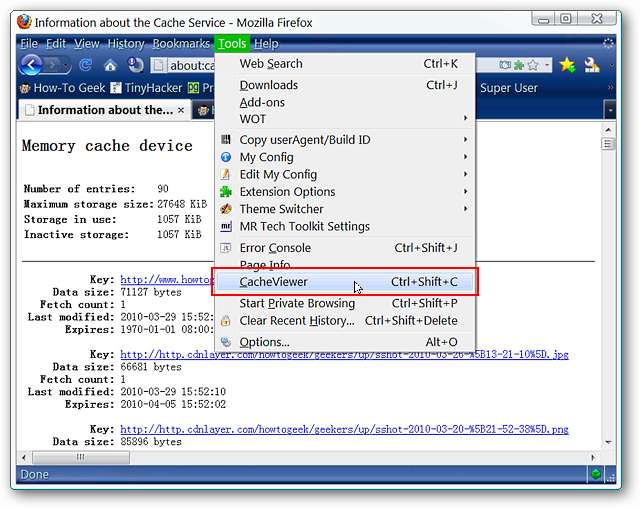Open the Error Console menu entry
Viewport: 640px width, 508px height.
275,248
